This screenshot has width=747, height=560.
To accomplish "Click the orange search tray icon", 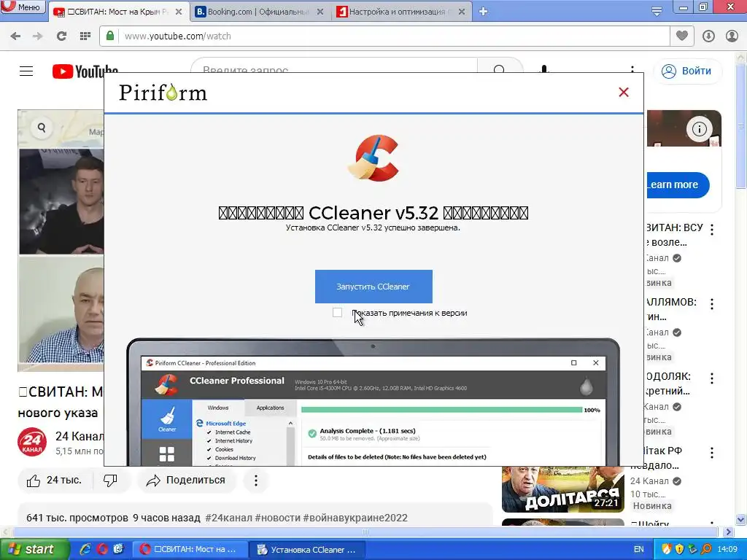I will pyautogui.click(x=706, y=549).
